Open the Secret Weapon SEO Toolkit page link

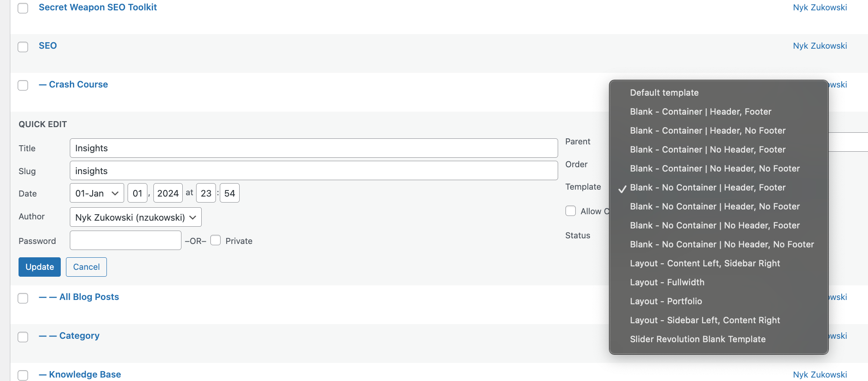click(x=98, y=7)
